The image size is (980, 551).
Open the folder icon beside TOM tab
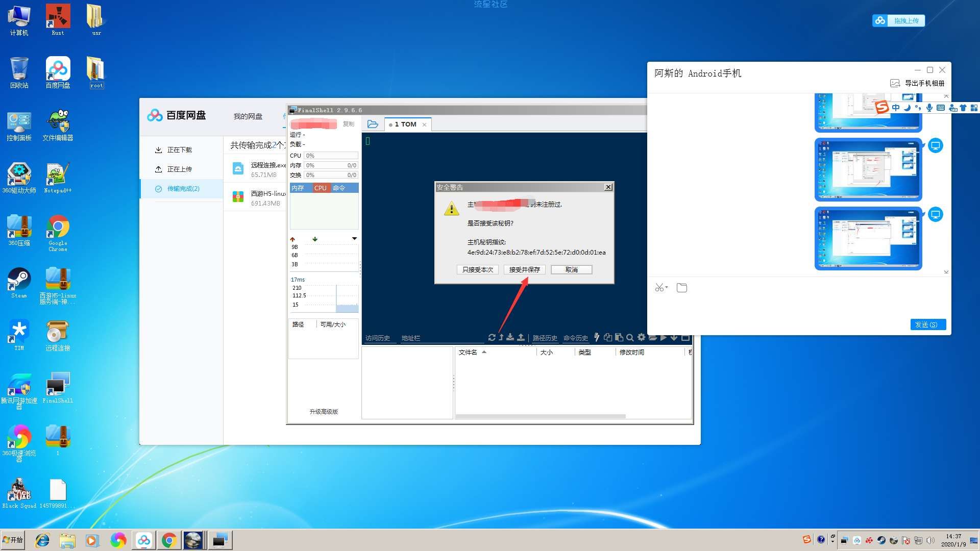pyautogui.click(x=373, y=124)
